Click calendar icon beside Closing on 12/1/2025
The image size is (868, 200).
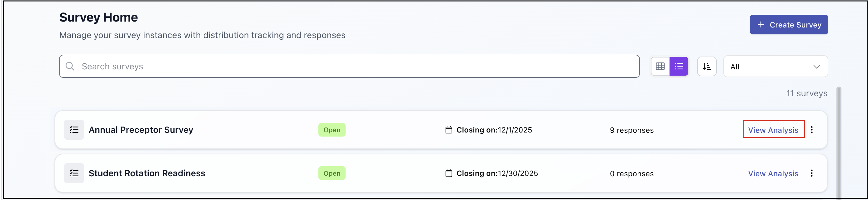click(x=448, y=130)
